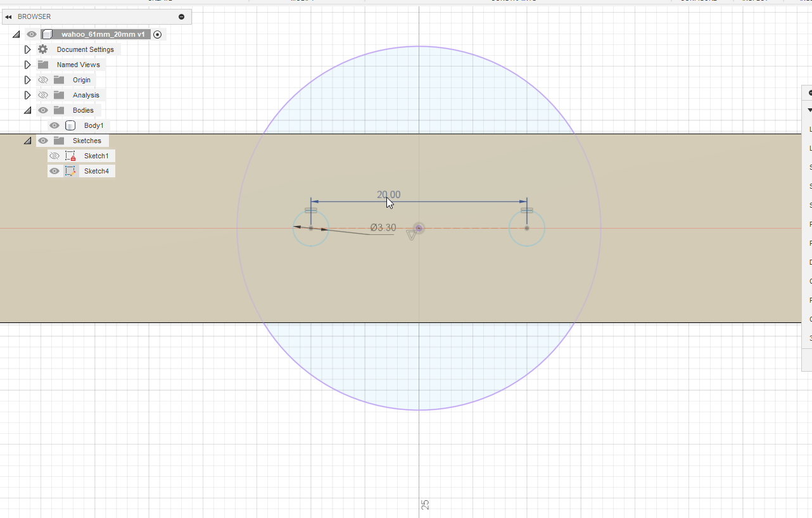
Task: Collapse the Sketches node
Action: (27, 141)
